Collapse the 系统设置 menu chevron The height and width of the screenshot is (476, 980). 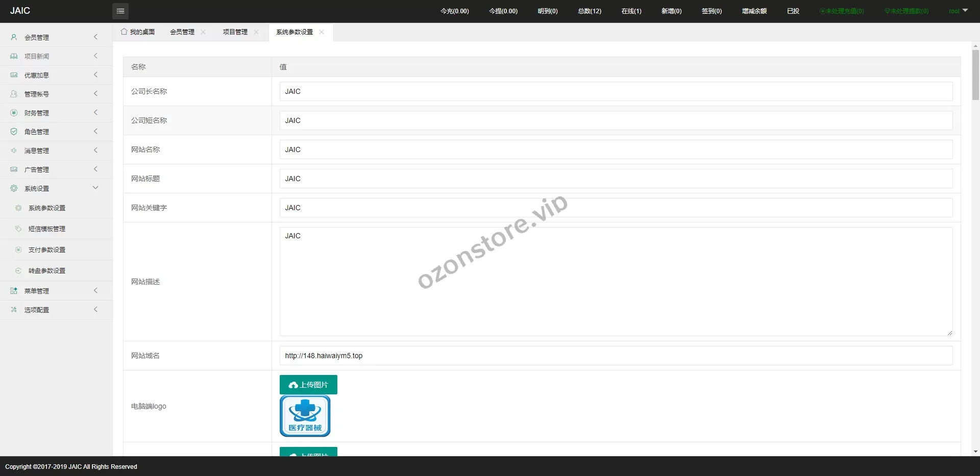95,188
